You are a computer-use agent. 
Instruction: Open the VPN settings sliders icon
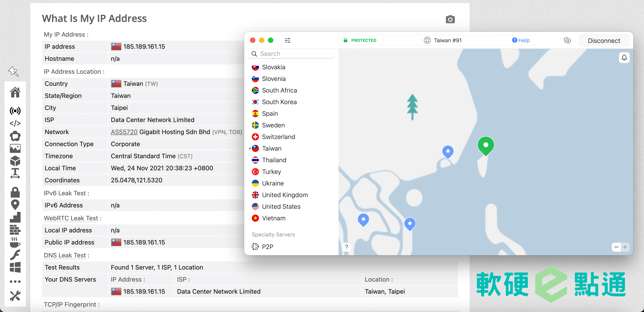tap(288, 40)
